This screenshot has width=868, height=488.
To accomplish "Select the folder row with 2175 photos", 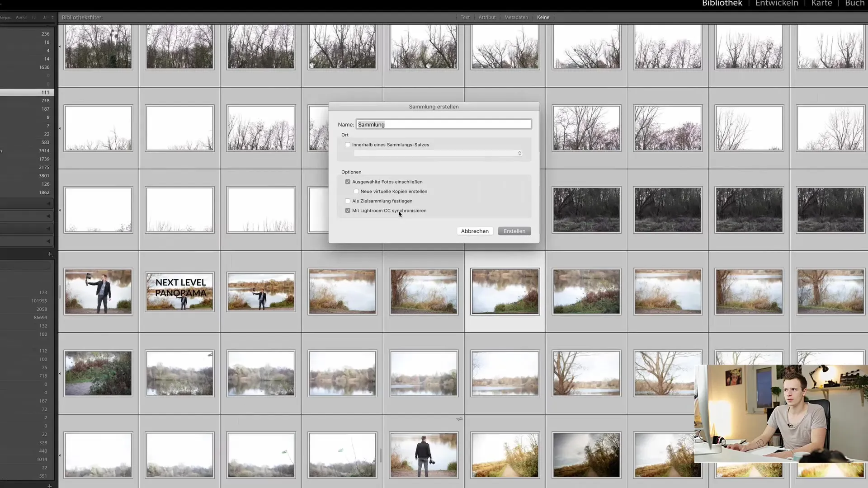I will point(27,168).
